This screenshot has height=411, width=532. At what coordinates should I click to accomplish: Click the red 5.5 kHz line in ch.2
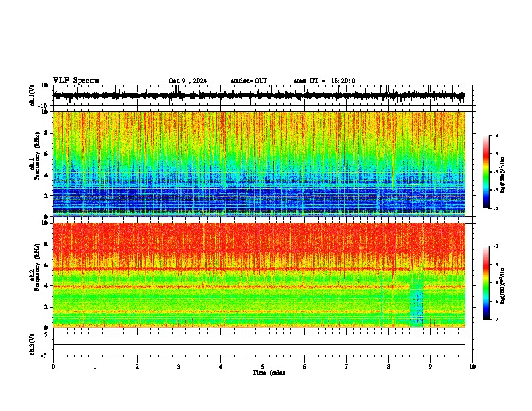click(x=259, y=269)
